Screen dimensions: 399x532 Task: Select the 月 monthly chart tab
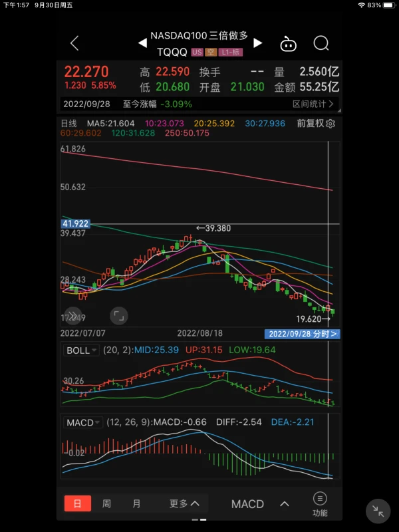pyautogui.click(x=136, y=503)
